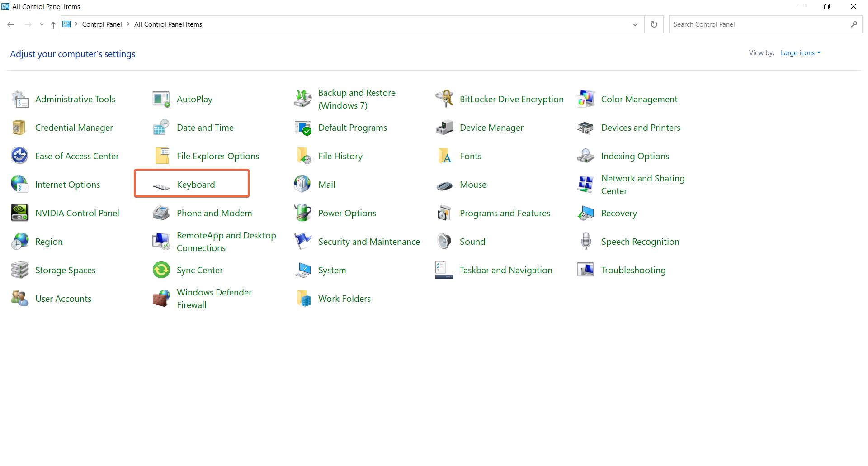Open the Windows Defender Firewall icon
This screenshot has width=868, height=466.
161,299
